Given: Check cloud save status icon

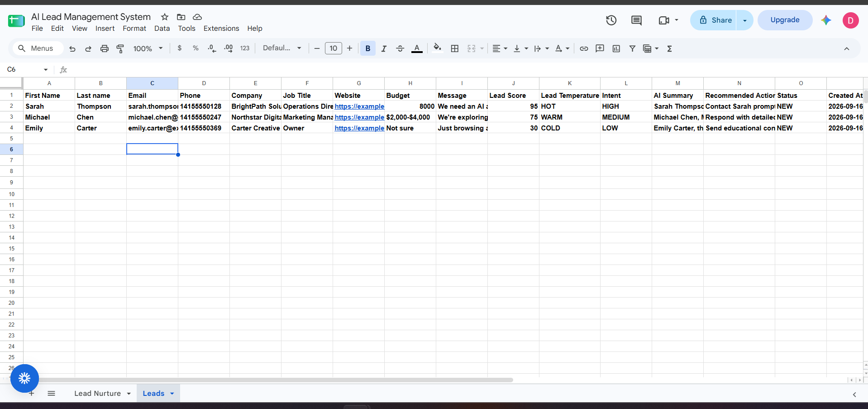Looking at the screenshot, I should (197, 17).
